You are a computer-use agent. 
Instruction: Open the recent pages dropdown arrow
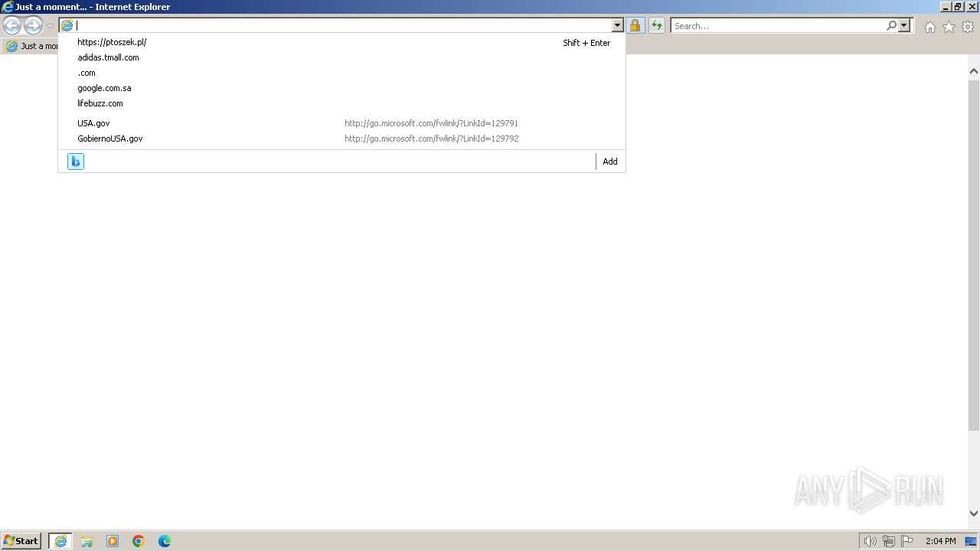pyautogui.click(x=50, y=26)
